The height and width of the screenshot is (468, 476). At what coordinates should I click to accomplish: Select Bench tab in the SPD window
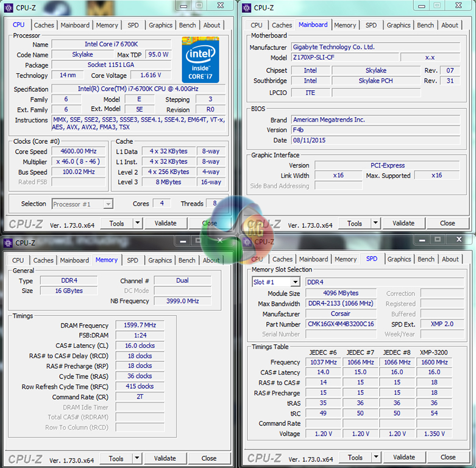(x=426, y=259)
